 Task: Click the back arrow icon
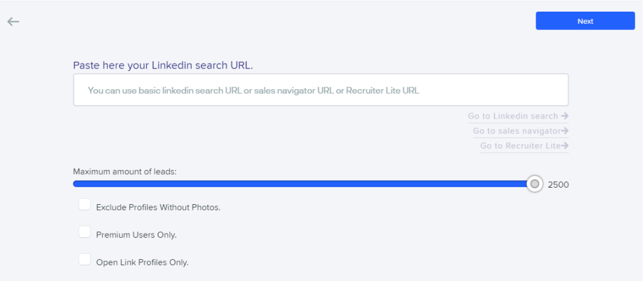[x=13, y=21]
